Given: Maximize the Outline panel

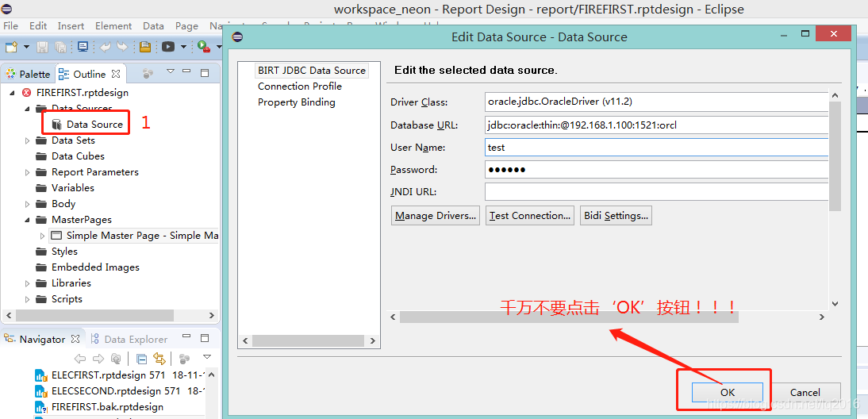Looking at the screenshot, I should 204,72.
